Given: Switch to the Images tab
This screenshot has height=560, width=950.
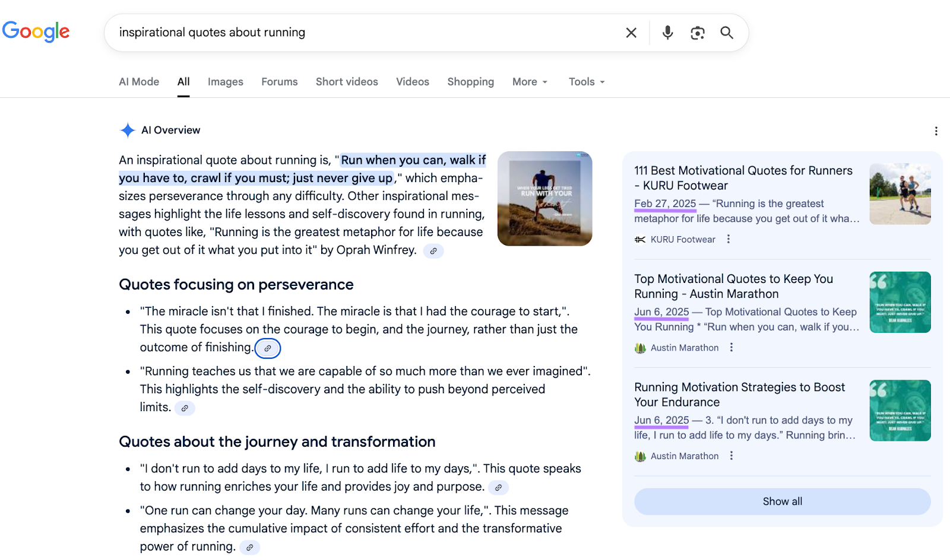Looking at the screenshot, I should (225, 81).
